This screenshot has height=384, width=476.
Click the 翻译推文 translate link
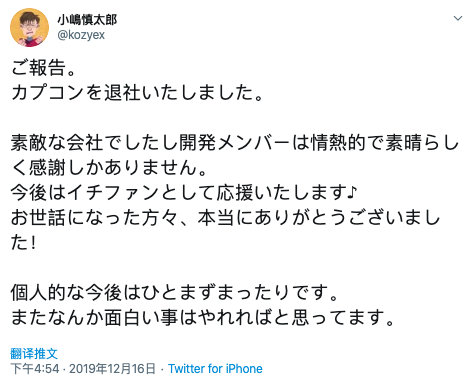34,353
